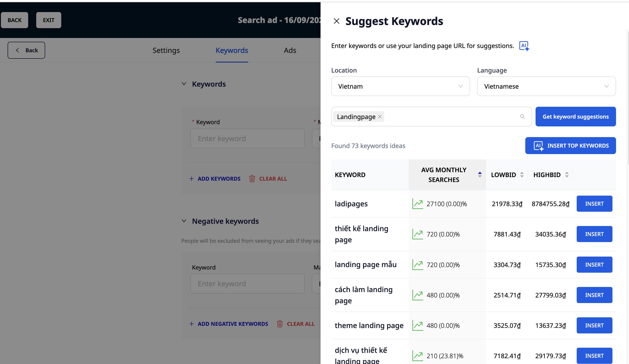Screen dimensions: 629x364
Task: Click the Enter keyword field under Keywords
Action: (247, 139)
